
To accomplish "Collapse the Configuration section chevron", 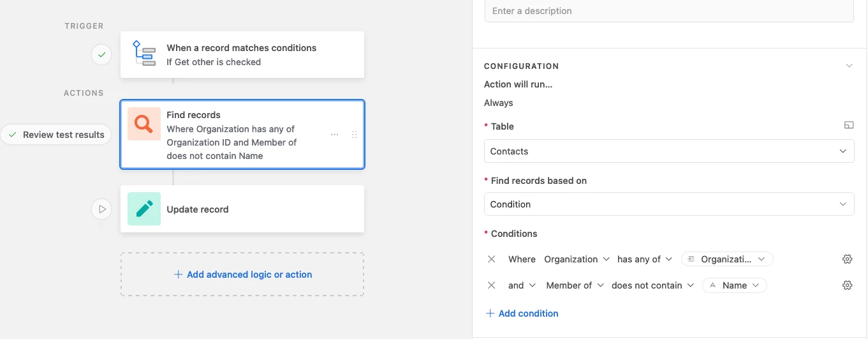I will [849, 66].
